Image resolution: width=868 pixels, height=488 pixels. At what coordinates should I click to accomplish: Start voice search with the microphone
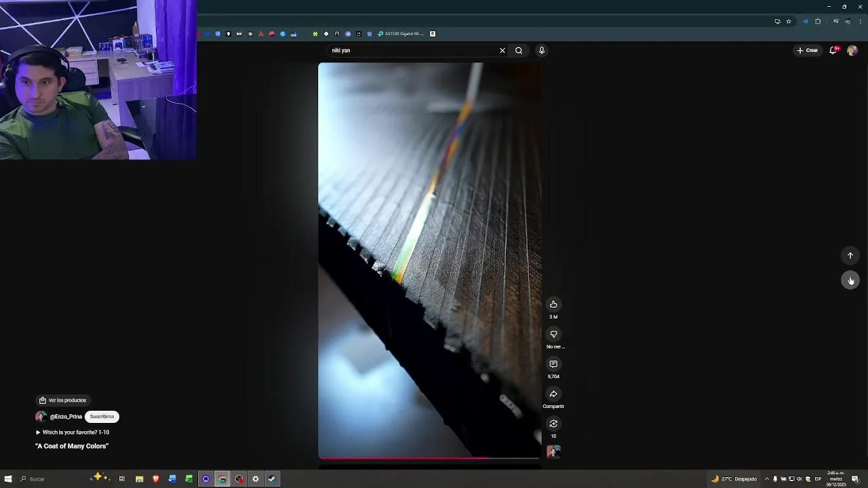tap(541, 50)
